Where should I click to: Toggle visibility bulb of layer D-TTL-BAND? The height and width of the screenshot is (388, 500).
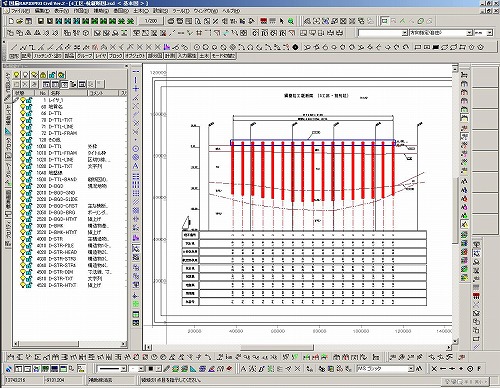[x=23, y=179]
